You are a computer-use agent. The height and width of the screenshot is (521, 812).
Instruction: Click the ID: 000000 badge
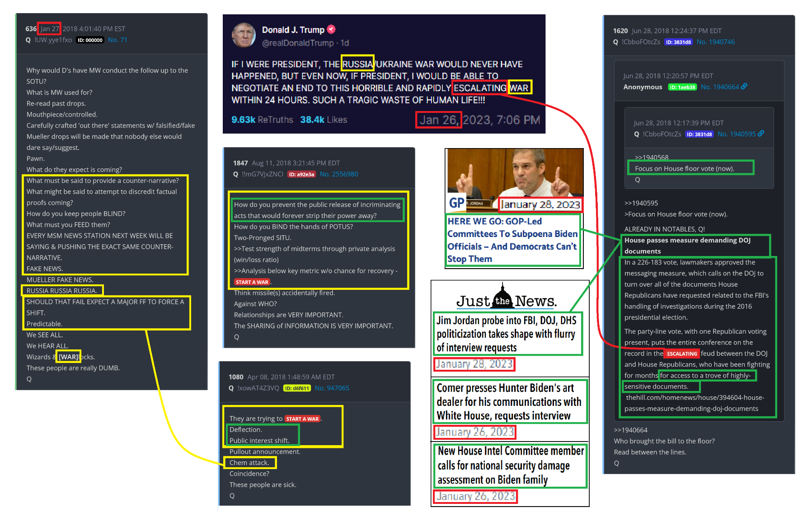(x=90, y=40)
